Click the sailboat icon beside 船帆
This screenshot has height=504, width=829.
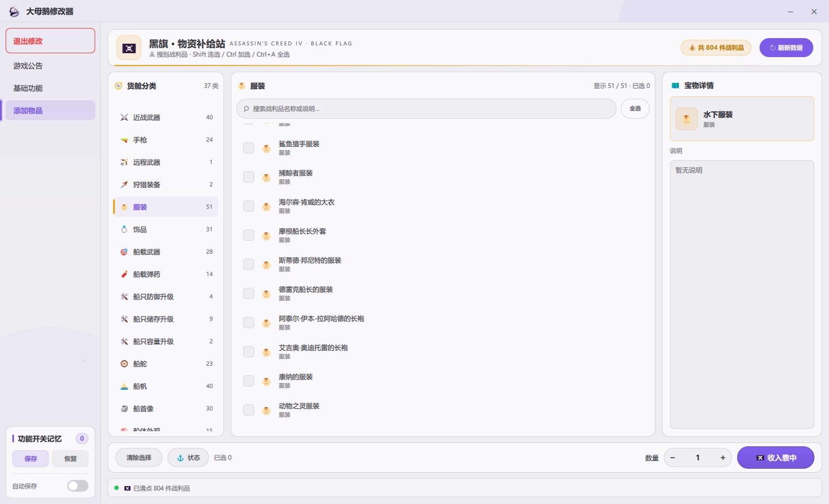tap(124, 386)
